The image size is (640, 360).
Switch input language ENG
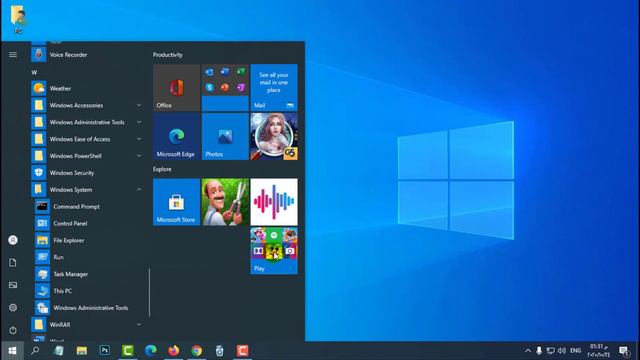[576, 351]
